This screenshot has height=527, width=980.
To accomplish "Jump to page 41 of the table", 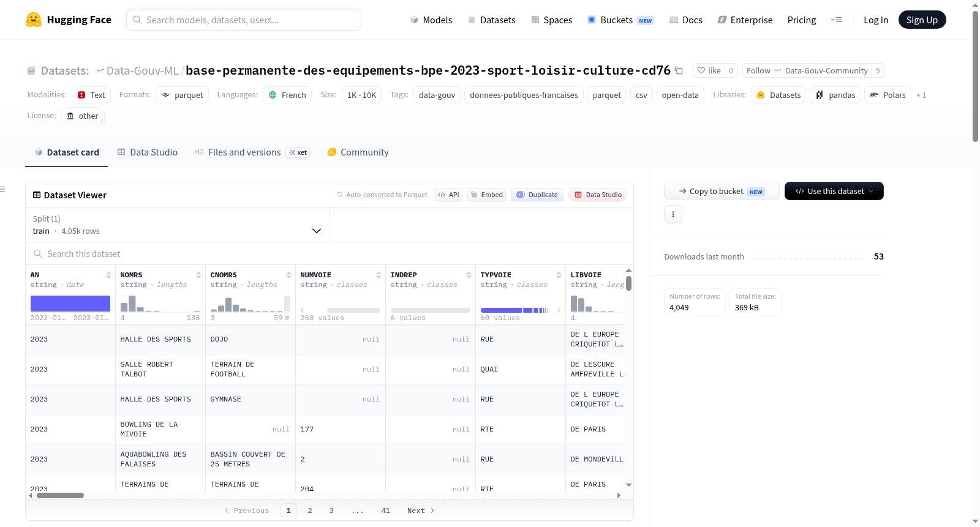I will (385, 510).
